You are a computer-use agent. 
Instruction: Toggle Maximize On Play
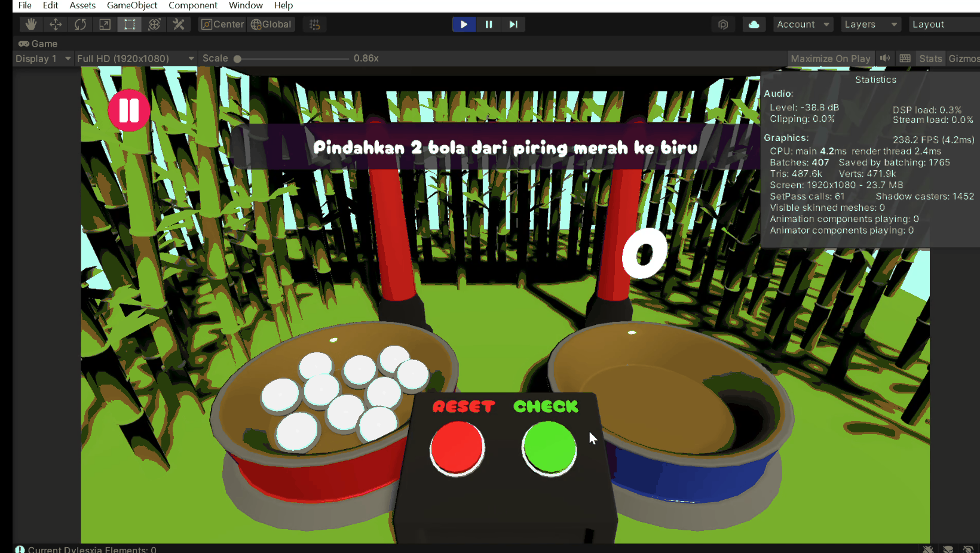830,59
